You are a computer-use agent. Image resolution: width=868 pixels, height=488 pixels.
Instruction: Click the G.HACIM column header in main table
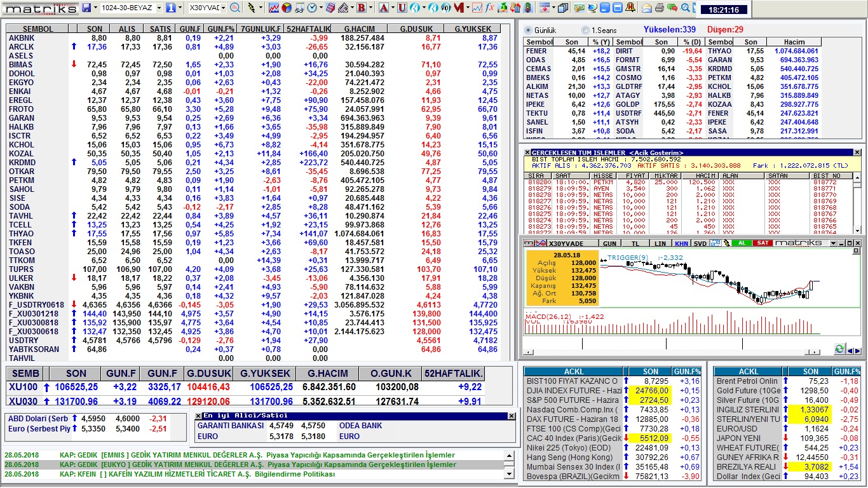(360, 29)
